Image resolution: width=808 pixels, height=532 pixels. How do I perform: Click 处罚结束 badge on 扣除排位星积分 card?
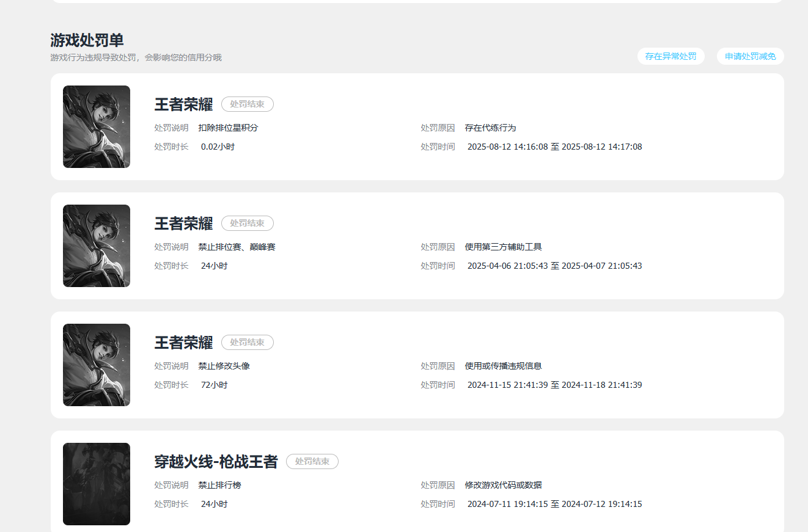click(247, 104)
